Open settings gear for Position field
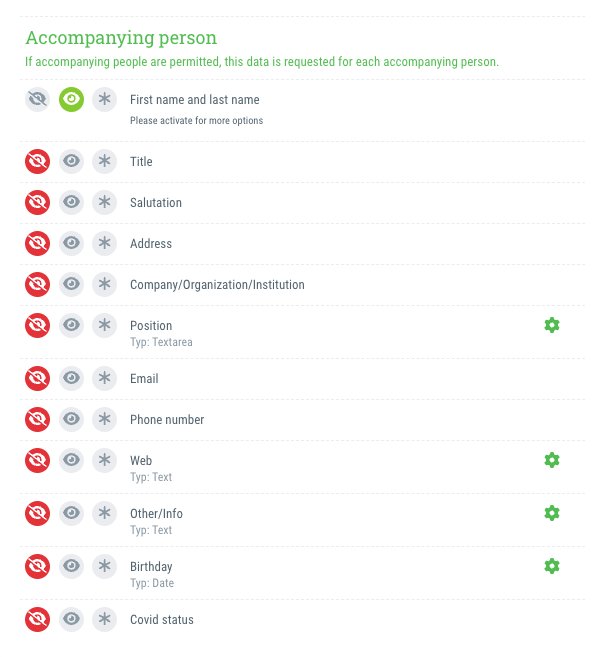Image resolution: width=599 pixels, height=657 pixels. tap(551, 325)
